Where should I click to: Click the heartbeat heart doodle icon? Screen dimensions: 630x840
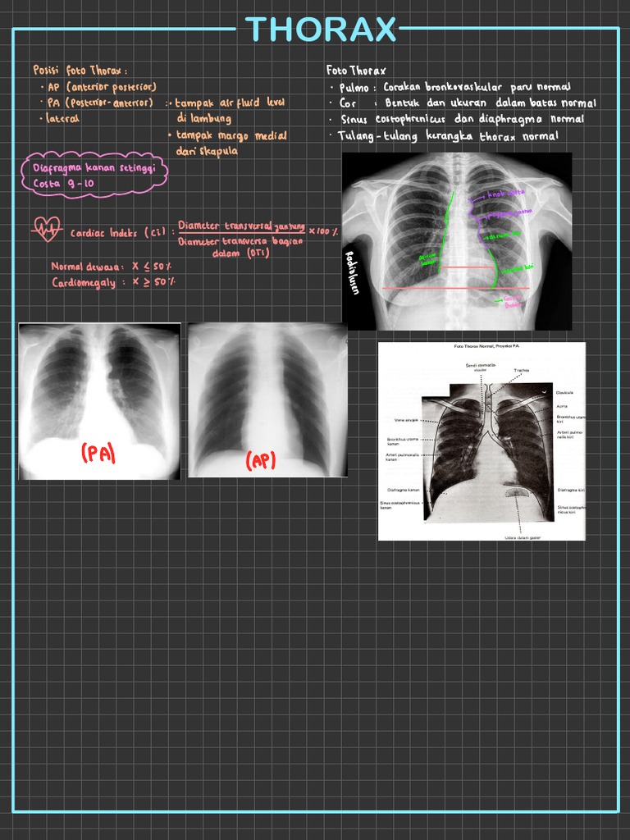(x=47, y=229)
